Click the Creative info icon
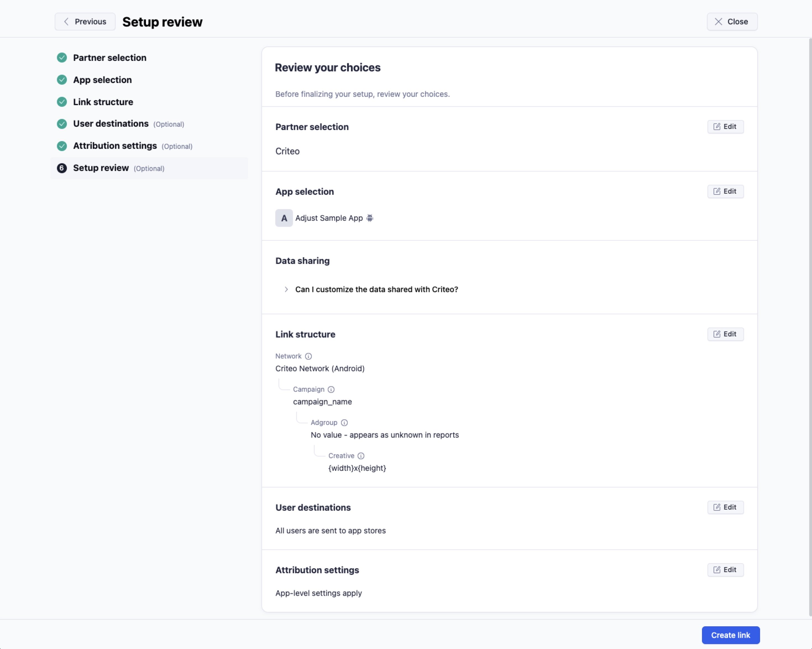Viewport: 812px width, 649px height. click(361, 456)
